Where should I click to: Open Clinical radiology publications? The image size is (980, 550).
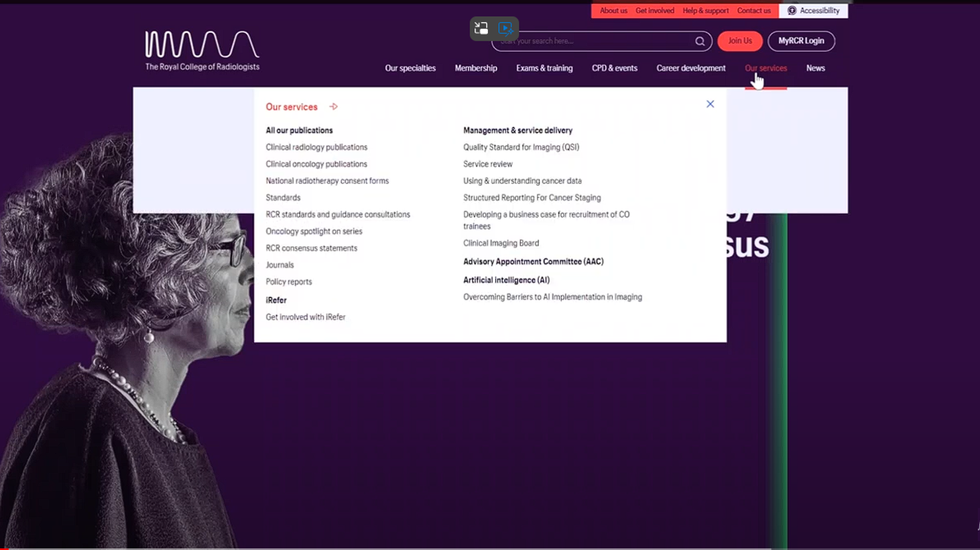pos(316,148)
